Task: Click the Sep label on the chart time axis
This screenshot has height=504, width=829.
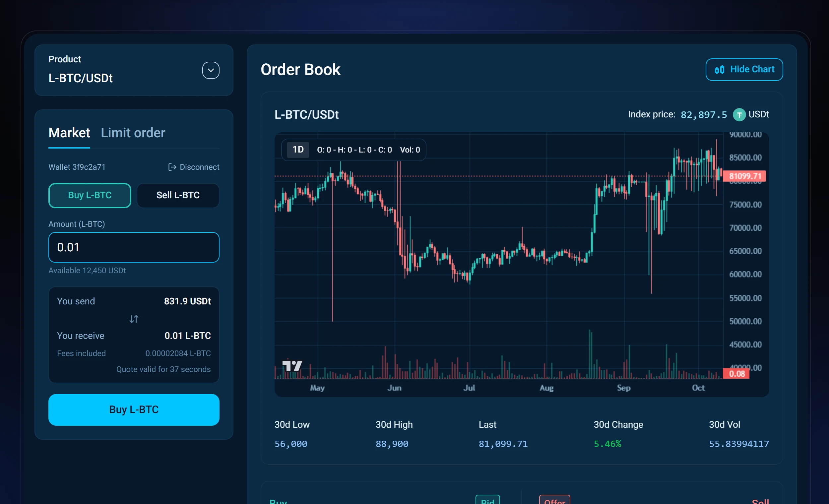Action: point(624,388)
